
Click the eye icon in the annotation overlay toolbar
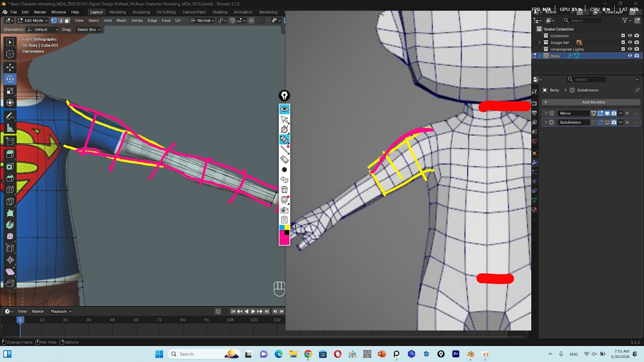(x=284, y=109)
